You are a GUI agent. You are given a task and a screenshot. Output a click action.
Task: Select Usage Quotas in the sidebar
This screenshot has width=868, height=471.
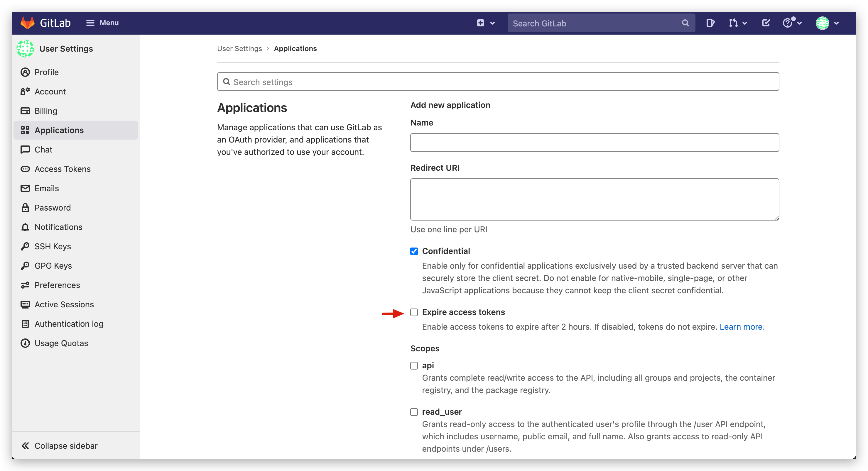click(x=61, y=343)
